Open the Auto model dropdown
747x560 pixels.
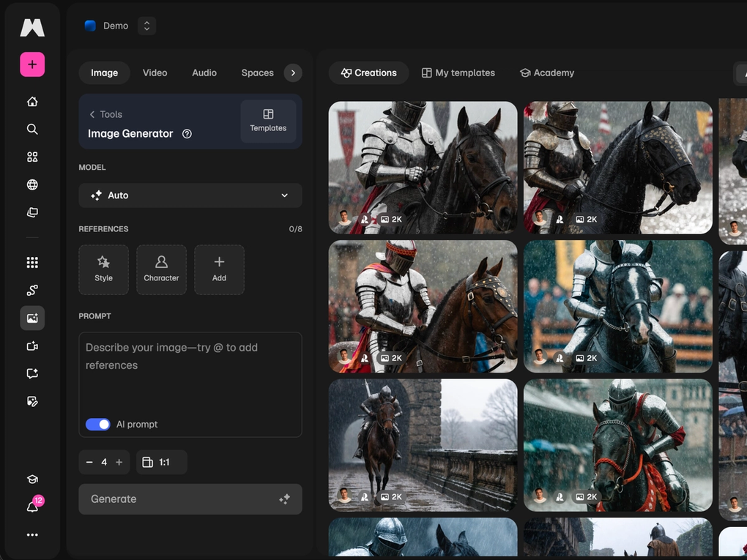[190, 195]
